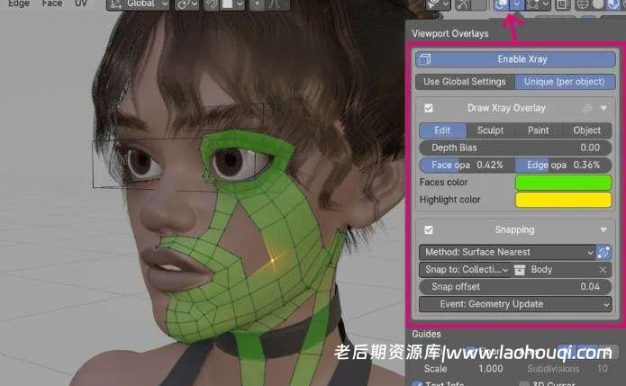Toggle the viewport overlays icon

coord(501,4)
